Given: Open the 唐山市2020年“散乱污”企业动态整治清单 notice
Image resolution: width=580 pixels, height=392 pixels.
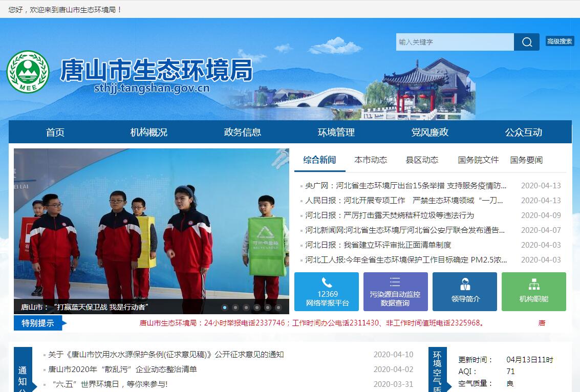Looking at the screenshot, I should point(123,369).
